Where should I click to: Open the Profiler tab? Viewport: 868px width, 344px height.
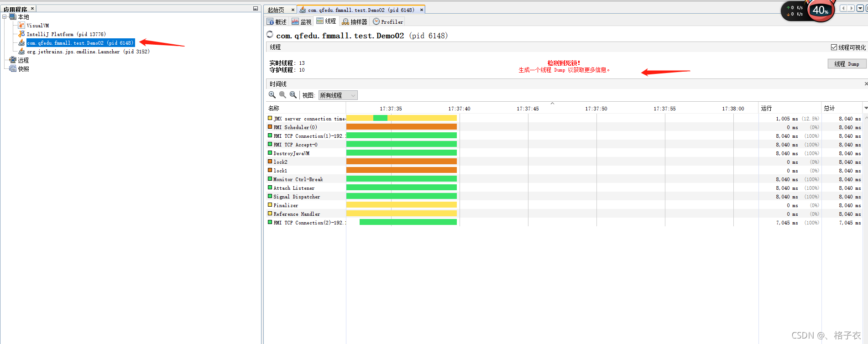point(388,22)
